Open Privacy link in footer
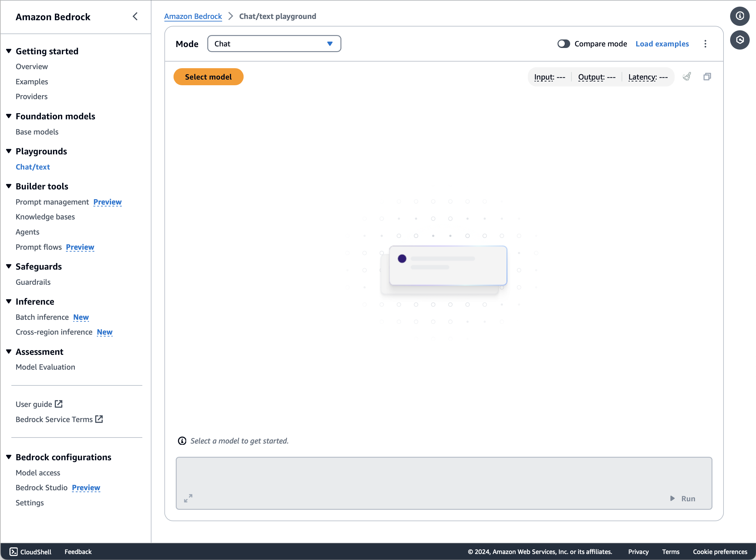756x560 pixels. click(x=638, y=551)
